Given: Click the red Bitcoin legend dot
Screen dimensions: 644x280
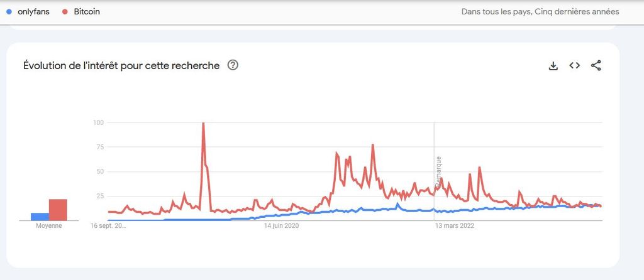Looking at the screenshot, I should (65, 12).
